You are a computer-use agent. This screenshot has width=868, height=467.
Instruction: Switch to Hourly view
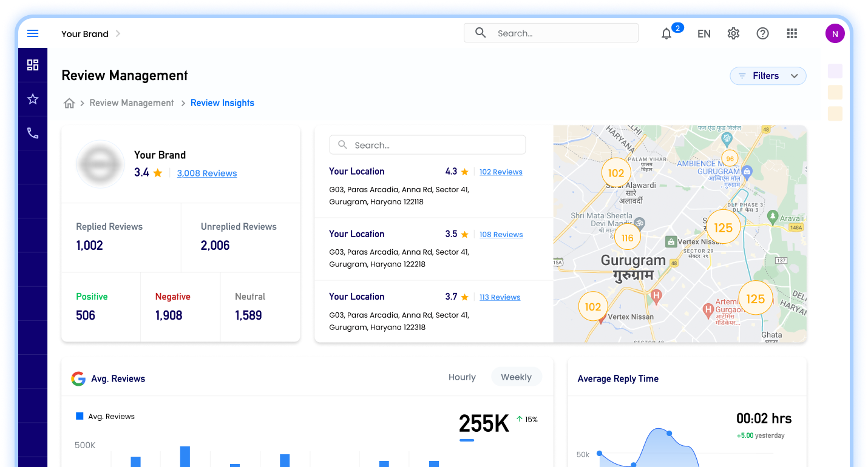coord(462,377)
